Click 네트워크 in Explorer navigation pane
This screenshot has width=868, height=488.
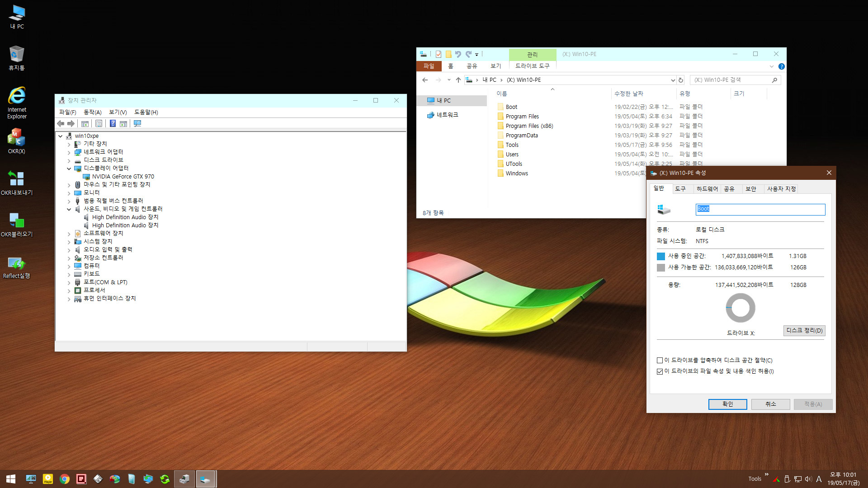pyautogui.click(x=447, y=115)
